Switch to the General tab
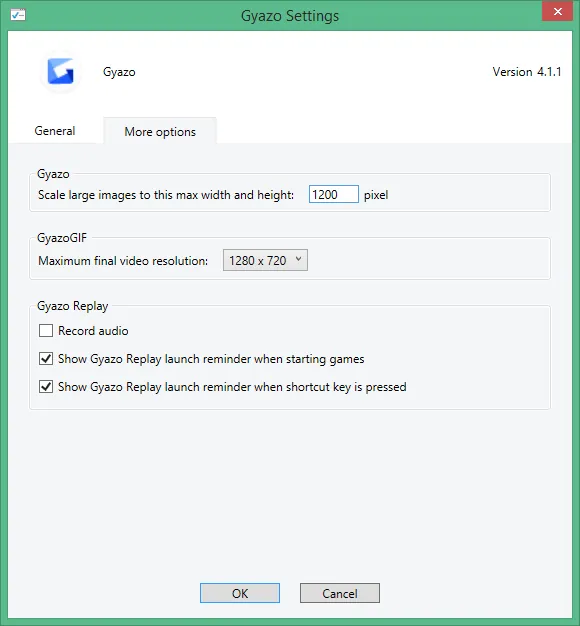 click(55, 131)
